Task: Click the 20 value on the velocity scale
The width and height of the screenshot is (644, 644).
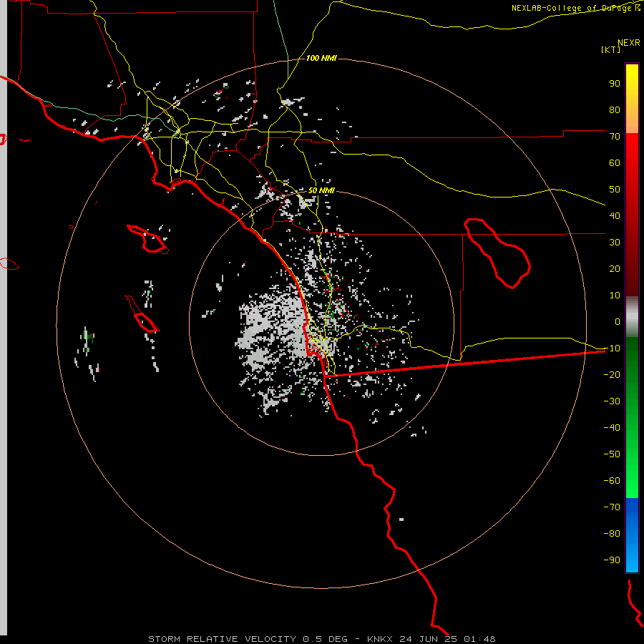Action: 615,268
